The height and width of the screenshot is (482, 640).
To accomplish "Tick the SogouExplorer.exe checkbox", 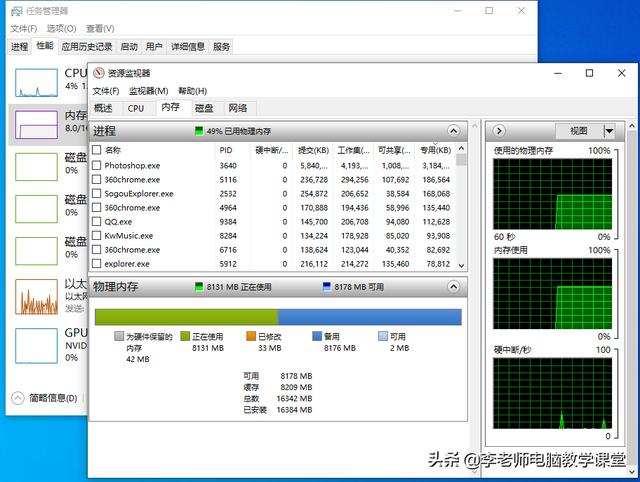I will pyautogui.click(x=96, y=193).
